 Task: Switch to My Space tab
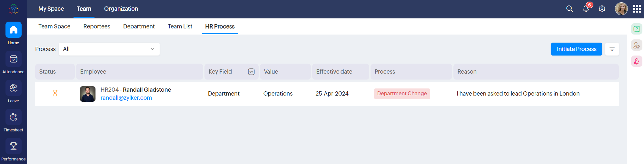coord(51,9)
